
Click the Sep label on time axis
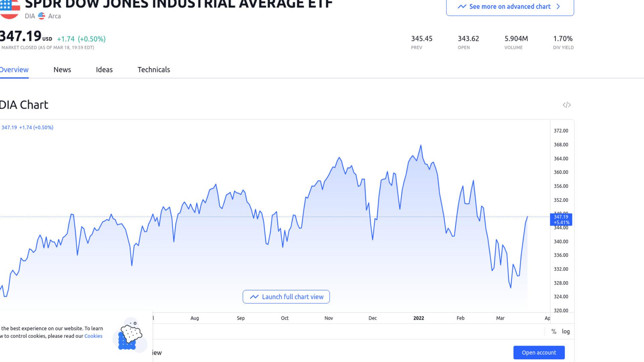241,318
